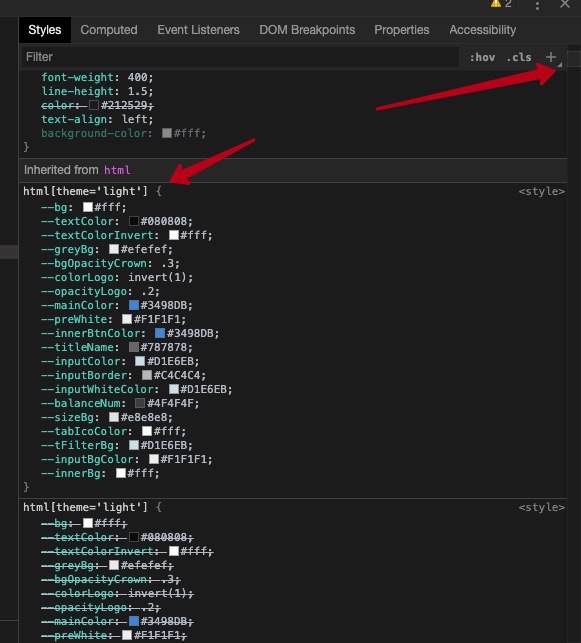Open the --titleName #787878 swatch
The width and height of the screenshot is (581, 643).
pos(134,347)
